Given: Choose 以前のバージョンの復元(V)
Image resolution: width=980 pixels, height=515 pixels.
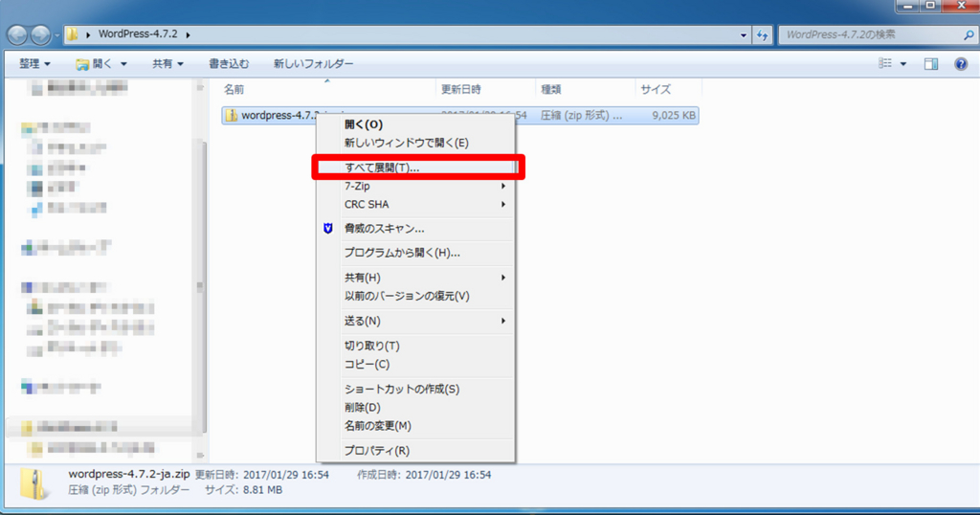Looking at the screenshot, I should pyautogui.click(x=415, y=296).
